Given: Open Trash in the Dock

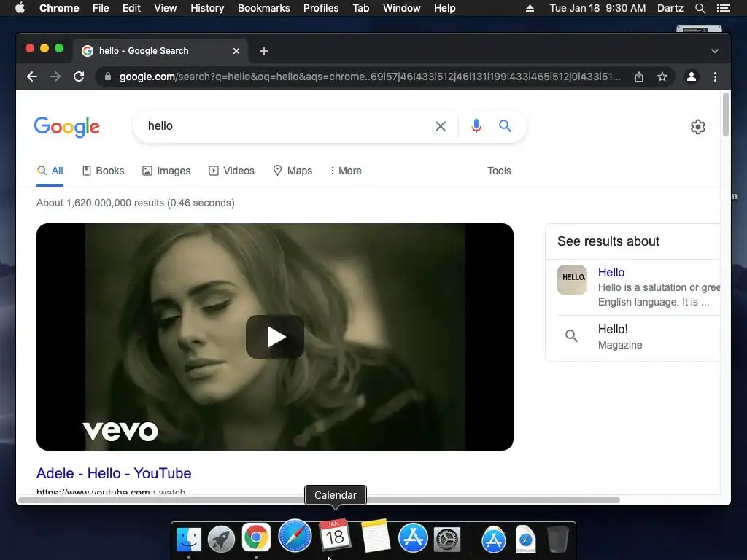Looking at the screenshot, I should (x=557, y=539).
